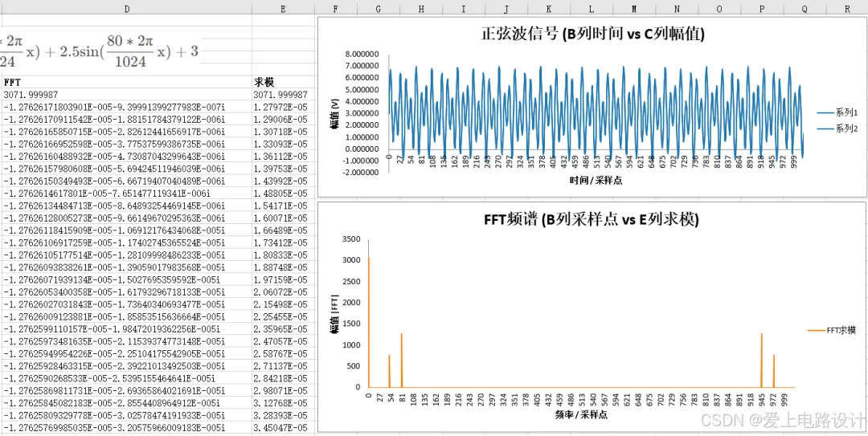Select FFT cell ending in 2.8554408964912E-005i
The image size is (868, 436).
126,403
